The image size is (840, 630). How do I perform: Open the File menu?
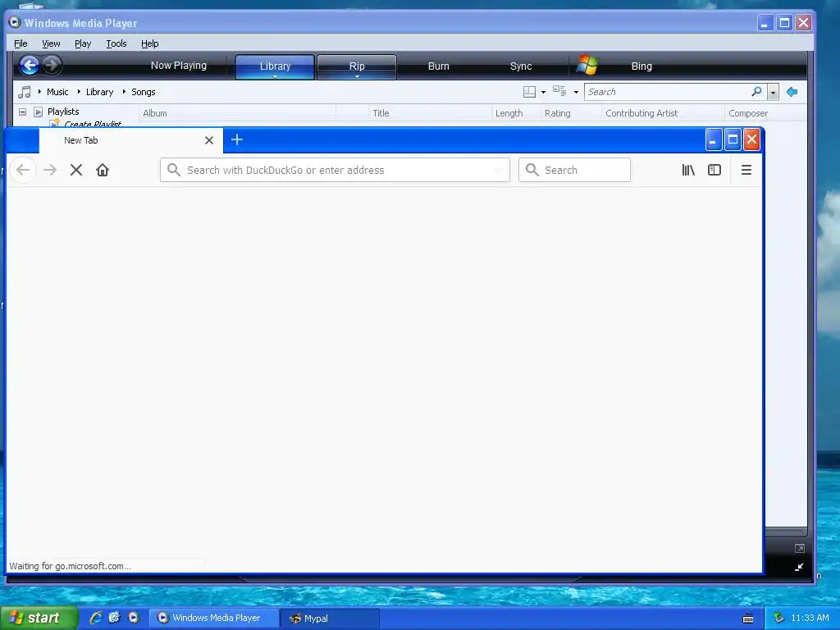point(21,43)
